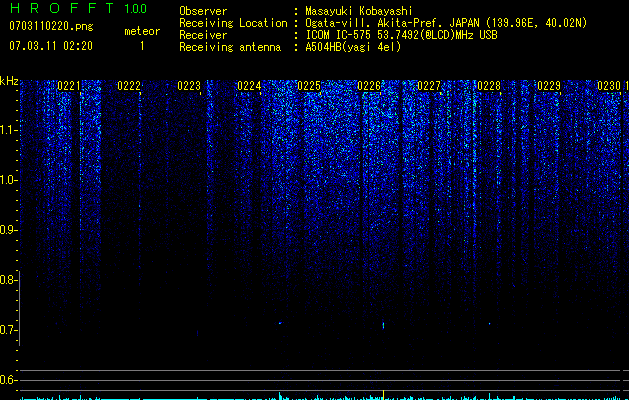Image resolution: width=629 pixels, height=400 pixels.
Task: Click the bright meteor echo near 0226
Action: (383, 325)
